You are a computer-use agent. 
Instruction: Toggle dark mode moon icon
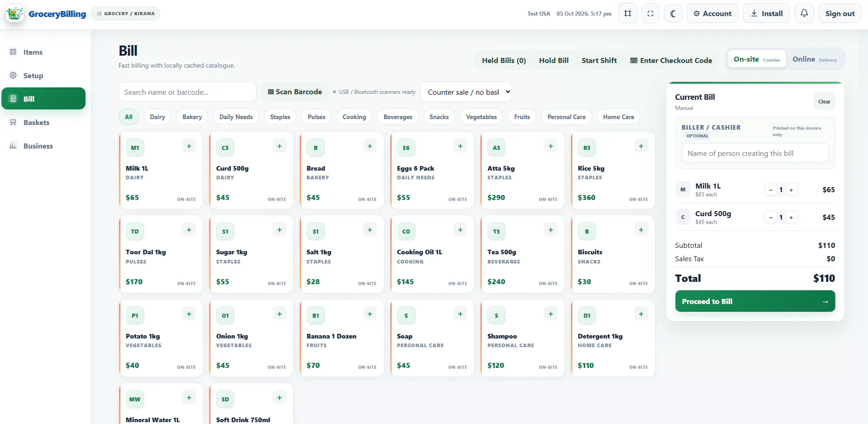(673, 13)
